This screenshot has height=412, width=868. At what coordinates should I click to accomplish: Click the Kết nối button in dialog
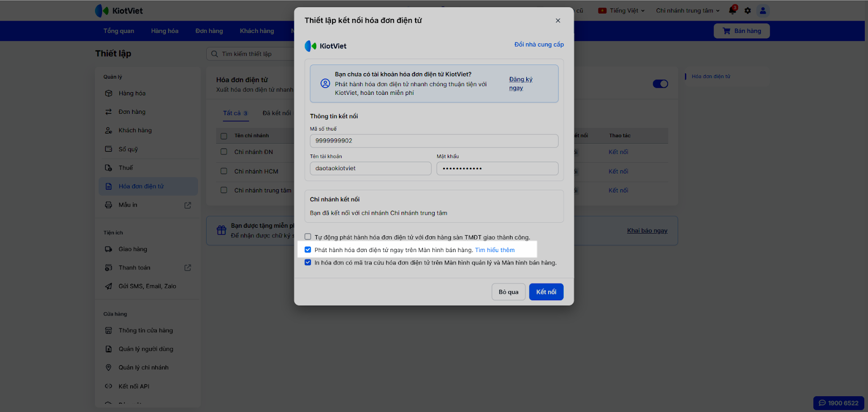546,292
